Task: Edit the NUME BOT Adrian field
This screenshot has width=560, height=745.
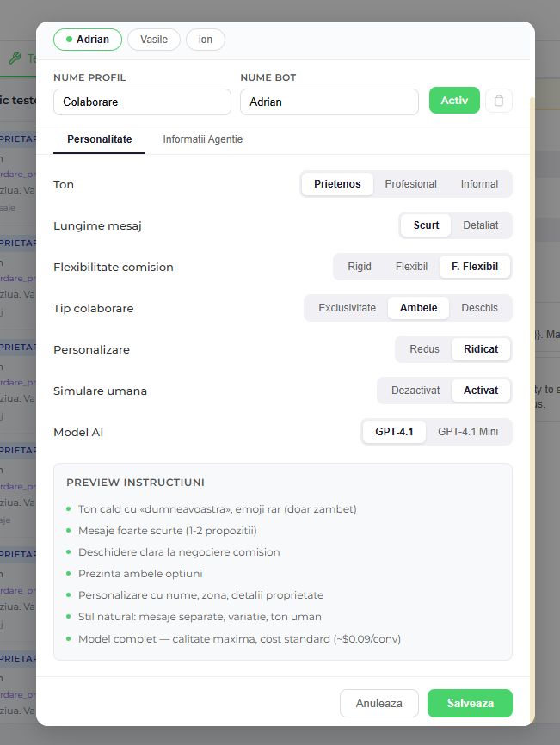Action: [x=329, y=101]
